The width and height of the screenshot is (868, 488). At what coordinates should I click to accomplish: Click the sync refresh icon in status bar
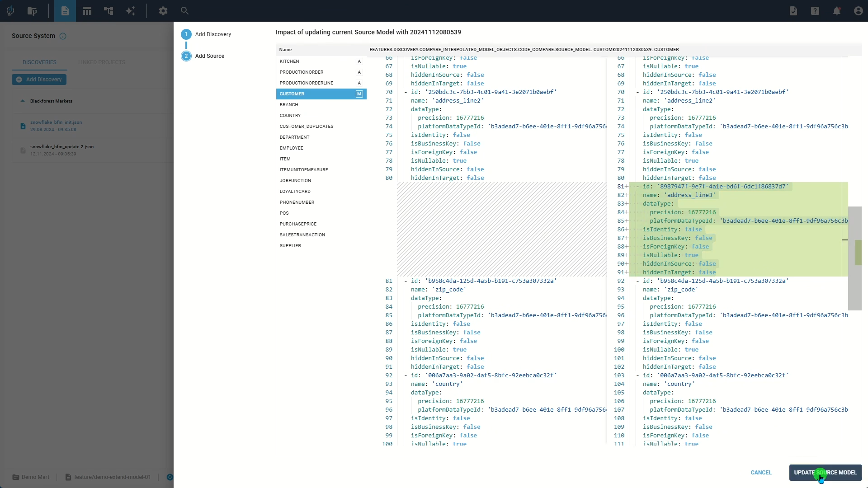pyautogui.click(x=170, y=477)
